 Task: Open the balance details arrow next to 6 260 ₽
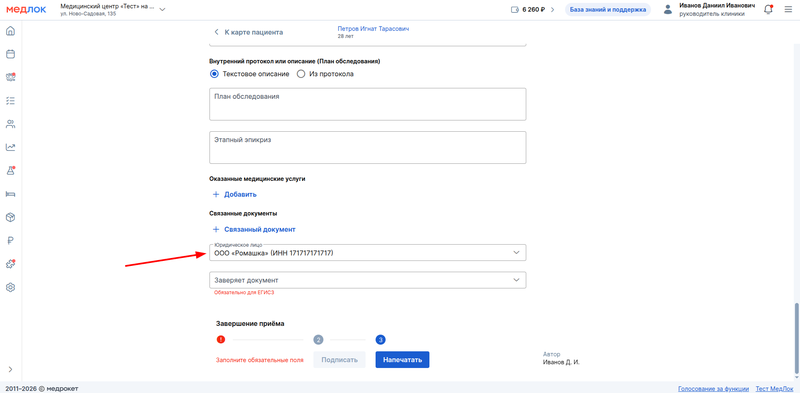552,9
